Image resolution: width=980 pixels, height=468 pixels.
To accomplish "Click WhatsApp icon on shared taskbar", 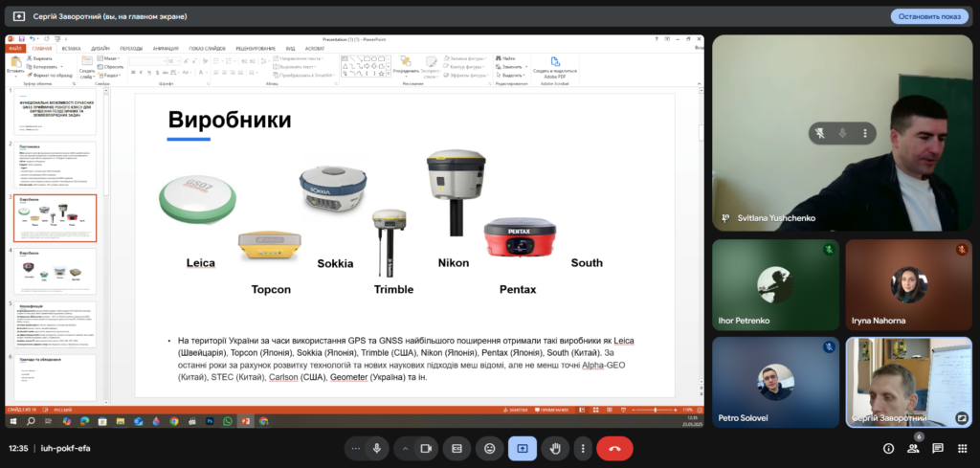I will coord(228,421).
